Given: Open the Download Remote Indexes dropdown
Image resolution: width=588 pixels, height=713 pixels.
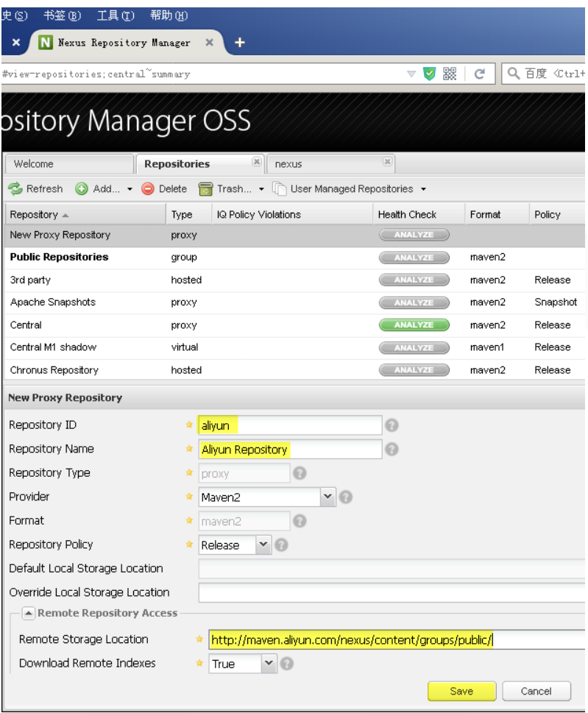Looking at the screenshot, I should tap(269, 664).
